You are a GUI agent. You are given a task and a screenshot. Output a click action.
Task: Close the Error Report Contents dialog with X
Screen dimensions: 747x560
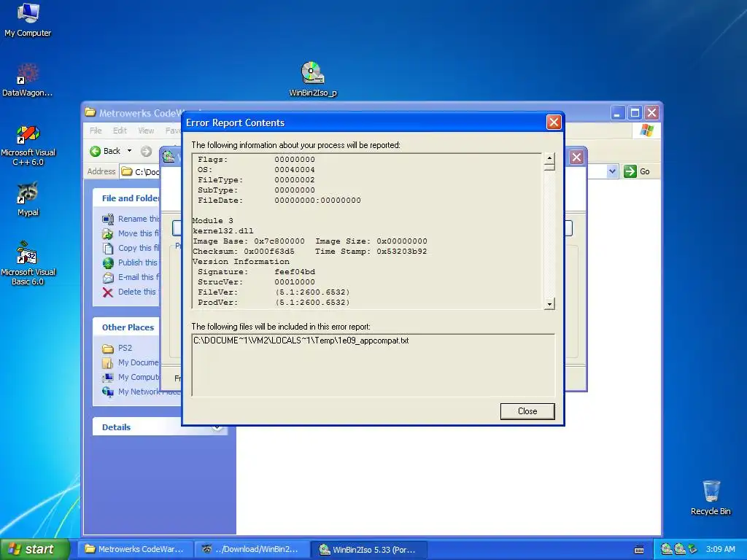[x=554, y=122]
